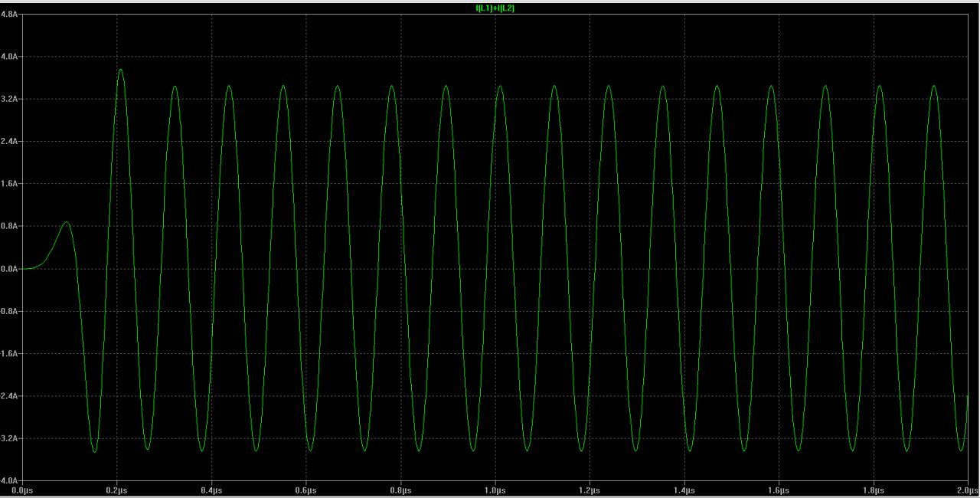Click the 0.6µs time axis label
The image size is (980, 498).
[306, 490]
